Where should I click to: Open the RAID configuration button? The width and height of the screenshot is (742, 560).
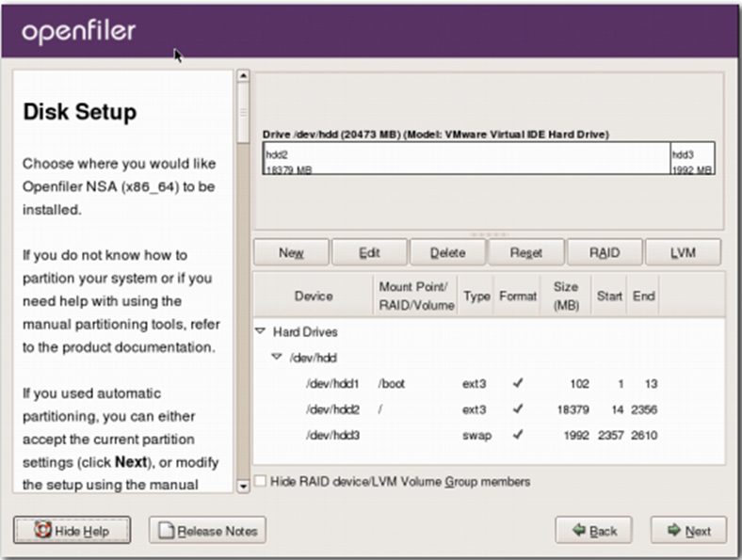tap(605, 252)
